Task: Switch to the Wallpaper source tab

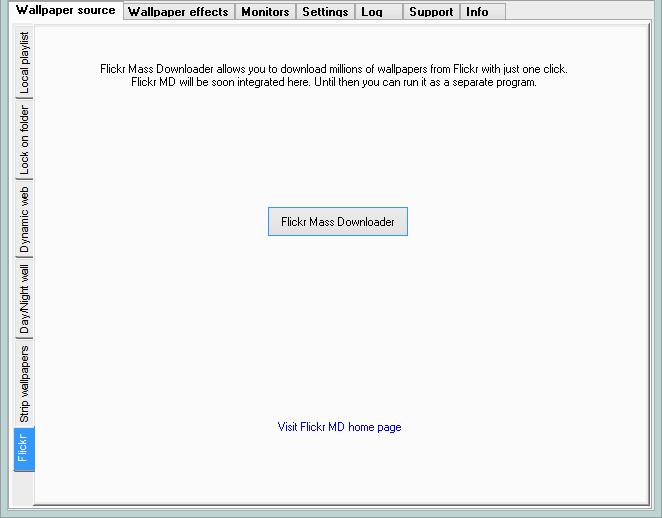Action: pyautogui.click(x=65, y=10)
